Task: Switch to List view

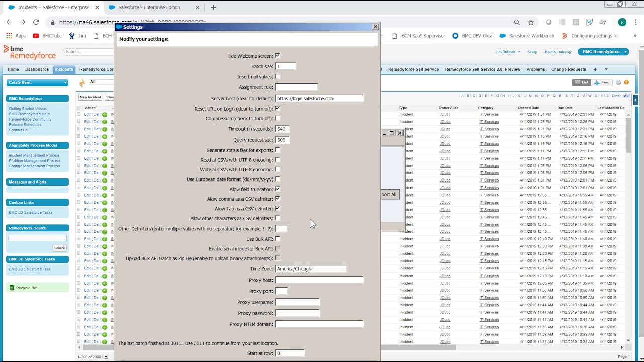Action: [x=582, y=82]
